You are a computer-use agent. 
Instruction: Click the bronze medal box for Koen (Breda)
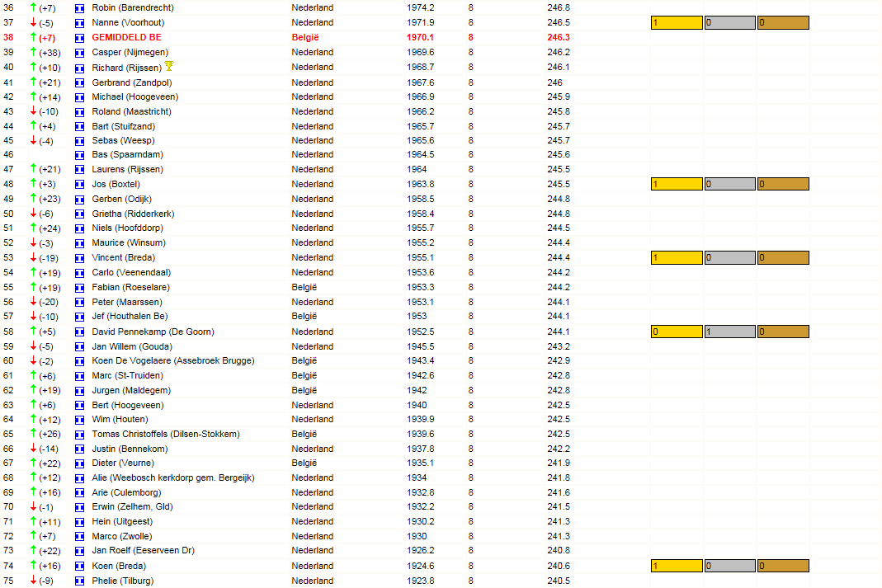coord(783,566)
